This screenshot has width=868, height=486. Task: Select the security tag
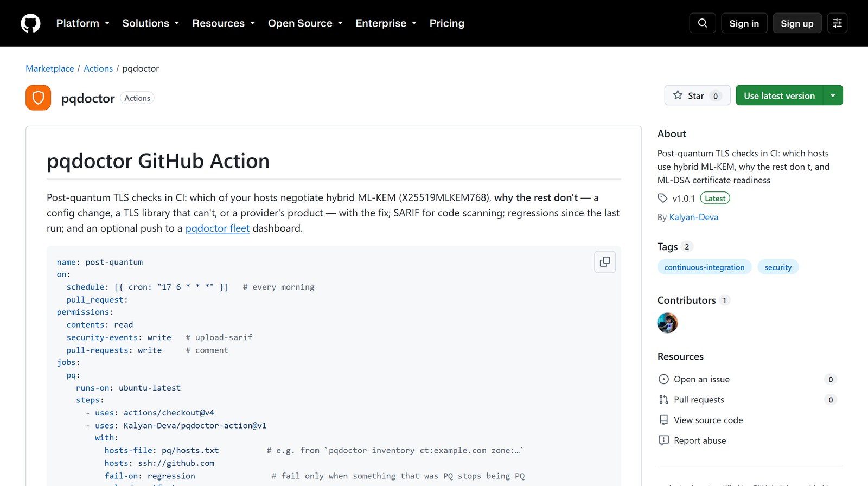(778, 267)
